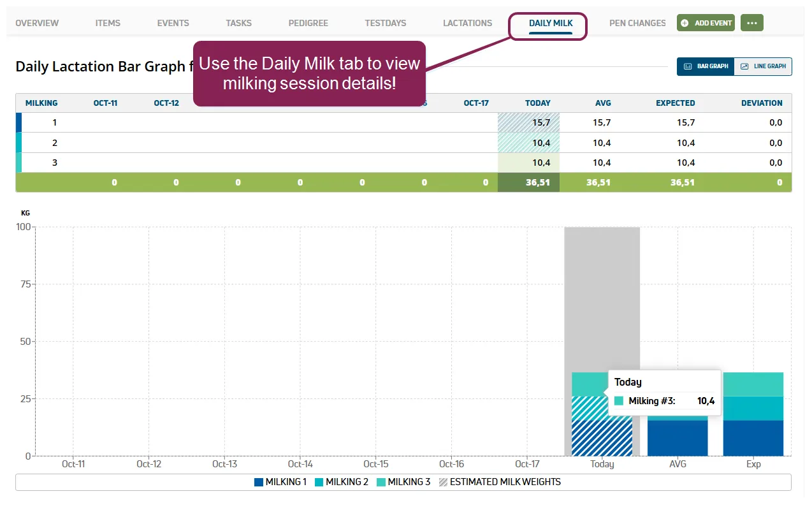Image resolution: width=812 pixels, height=524 pixels.
Task: Switch to the Items tab
Action: tap(108, 23)
